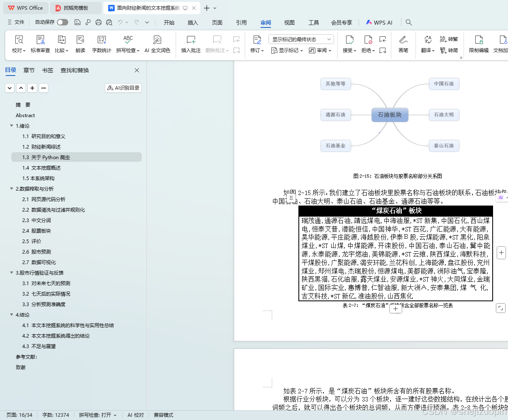Open the 标准审查 standard review tool
The width and height of the screenshot is (508, 420).
(x=40, y=44)
